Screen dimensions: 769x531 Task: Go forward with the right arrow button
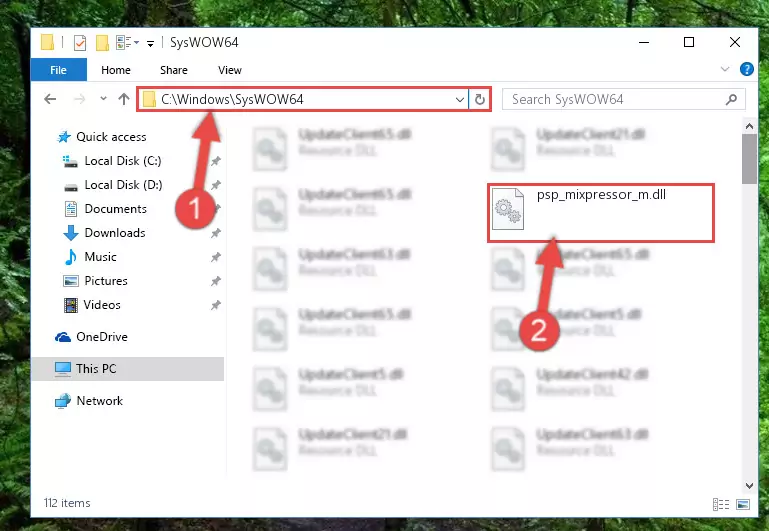[x=79, y=100]
